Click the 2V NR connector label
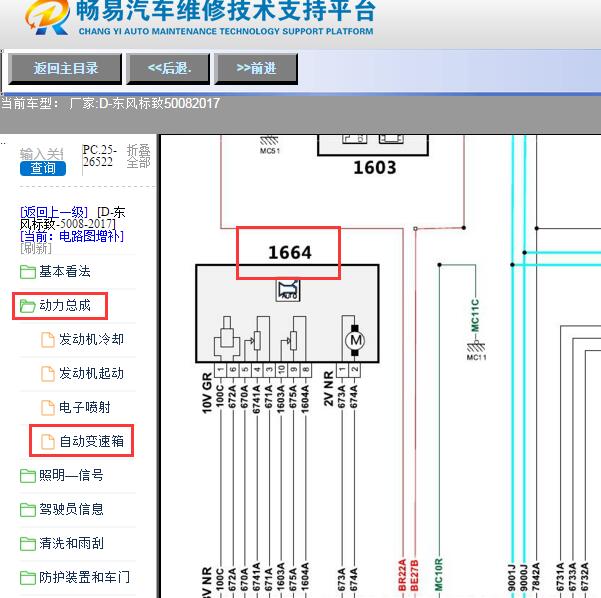The image size is (601, 598). pos(328,388)
